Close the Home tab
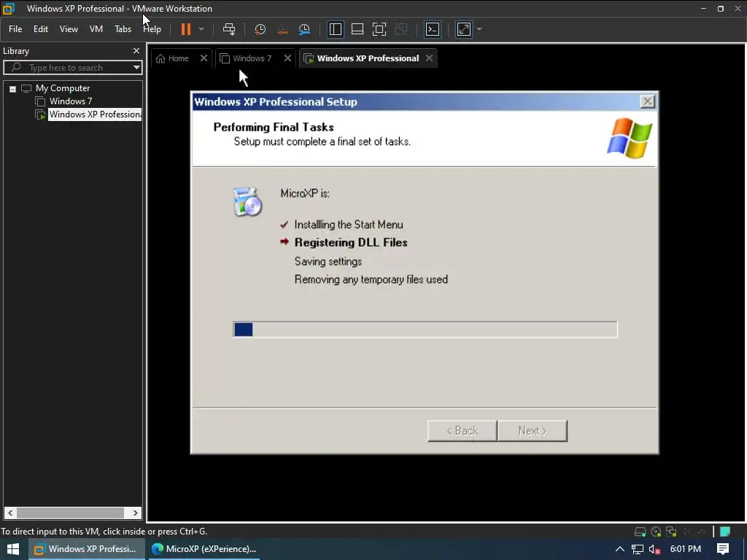This screenshot has width=747, height=560. pos(204,58)
